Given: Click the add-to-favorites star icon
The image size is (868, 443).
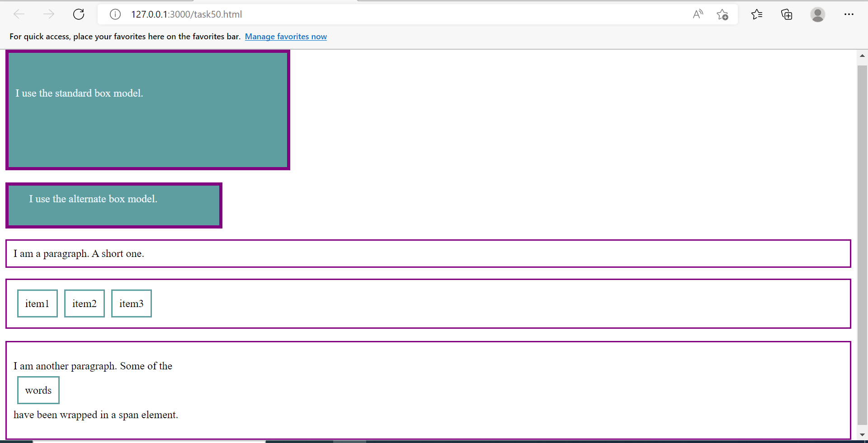Looking at the screenshot, I should click(722, 14).
